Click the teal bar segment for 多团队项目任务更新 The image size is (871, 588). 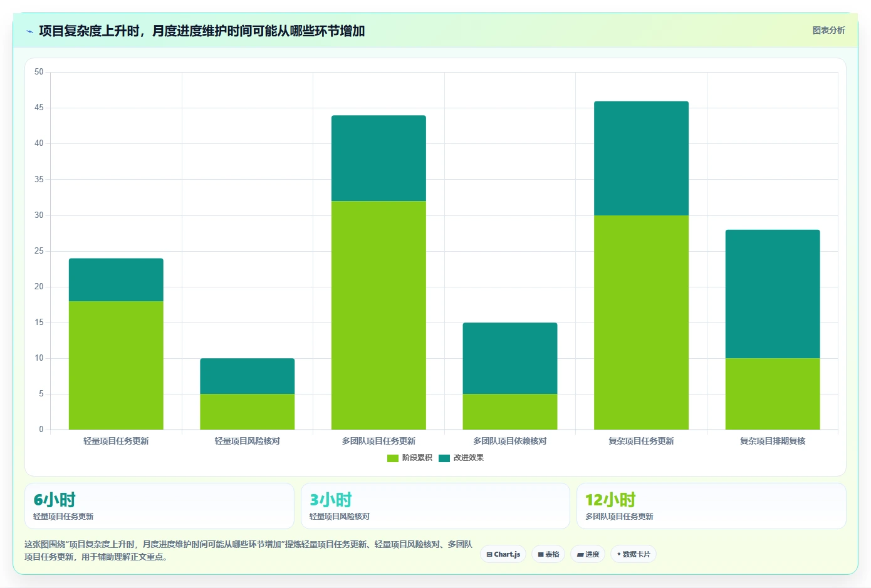pyautogui.click(x=378, y=158)
